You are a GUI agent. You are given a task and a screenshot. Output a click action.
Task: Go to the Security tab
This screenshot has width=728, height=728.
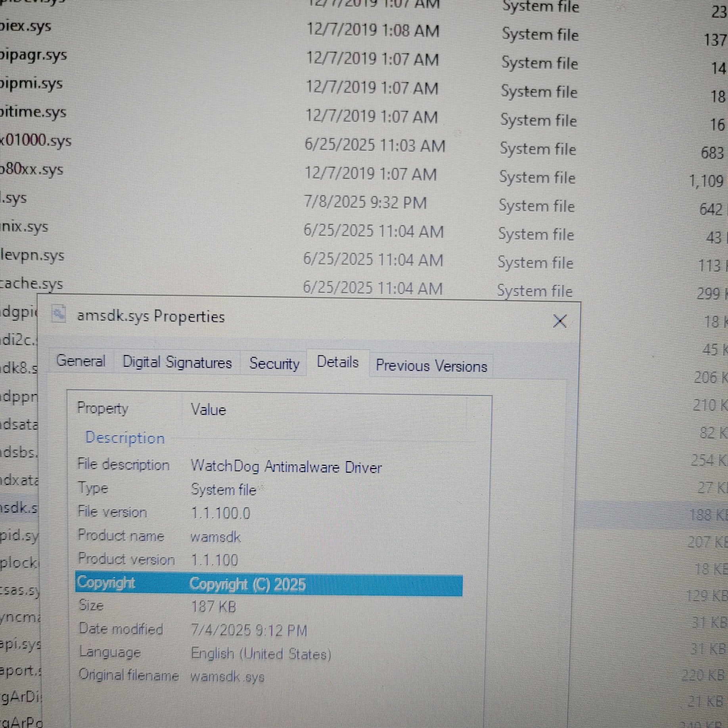(274, 364)
